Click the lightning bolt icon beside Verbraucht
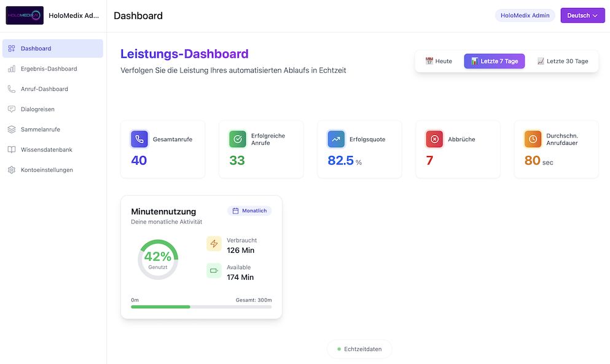This screenshot has height=364, width=610. point(214,244)
